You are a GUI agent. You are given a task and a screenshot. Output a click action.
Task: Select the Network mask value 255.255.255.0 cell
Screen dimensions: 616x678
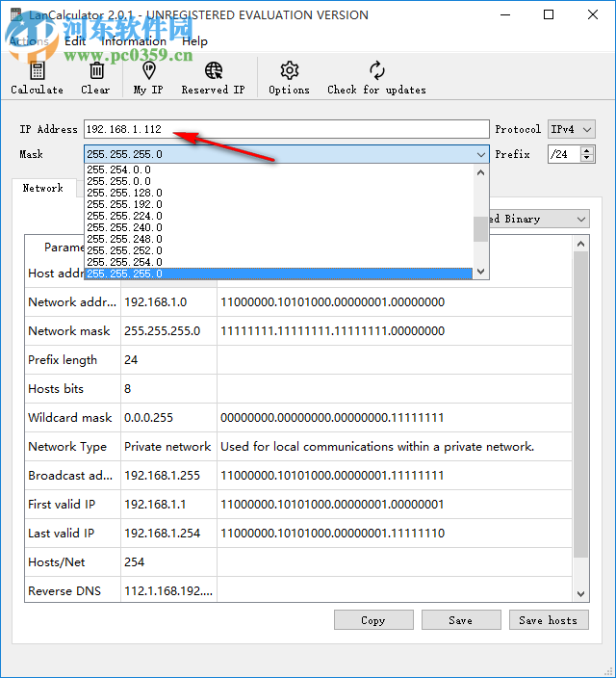point(168,330)
